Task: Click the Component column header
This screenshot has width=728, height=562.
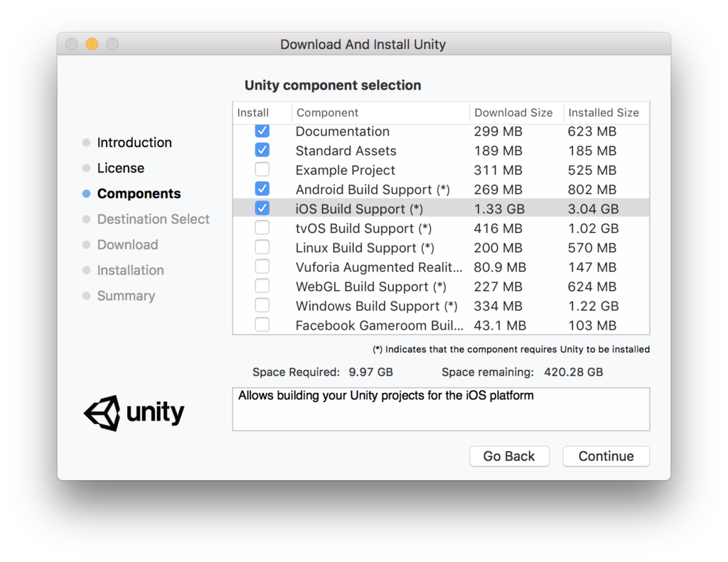Action: [x=327, y=113]
